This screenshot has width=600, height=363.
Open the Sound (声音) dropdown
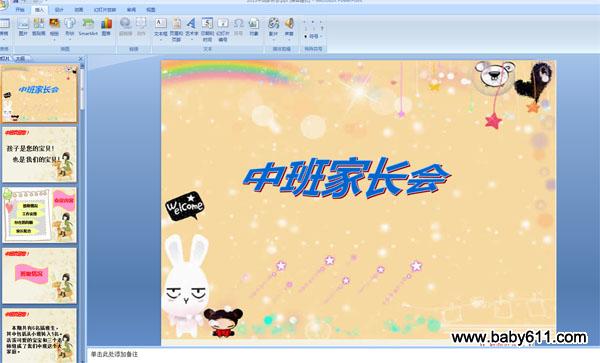[x=289, y=39]
